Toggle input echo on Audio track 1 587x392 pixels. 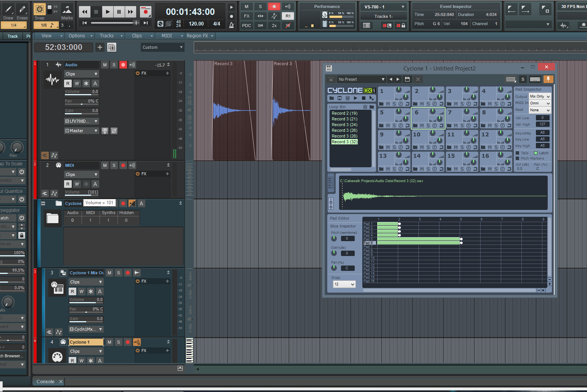[132, 65]
